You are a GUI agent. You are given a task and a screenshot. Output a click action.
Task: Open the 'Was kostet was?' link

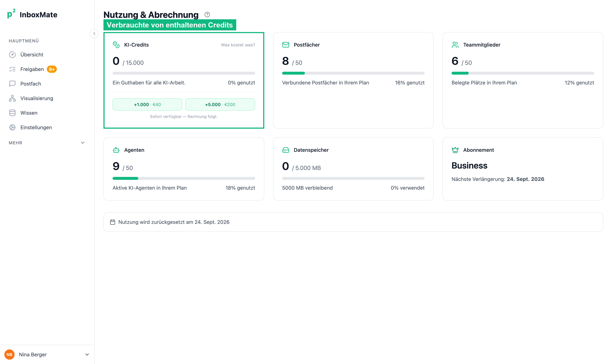click(x=238, y=45)
